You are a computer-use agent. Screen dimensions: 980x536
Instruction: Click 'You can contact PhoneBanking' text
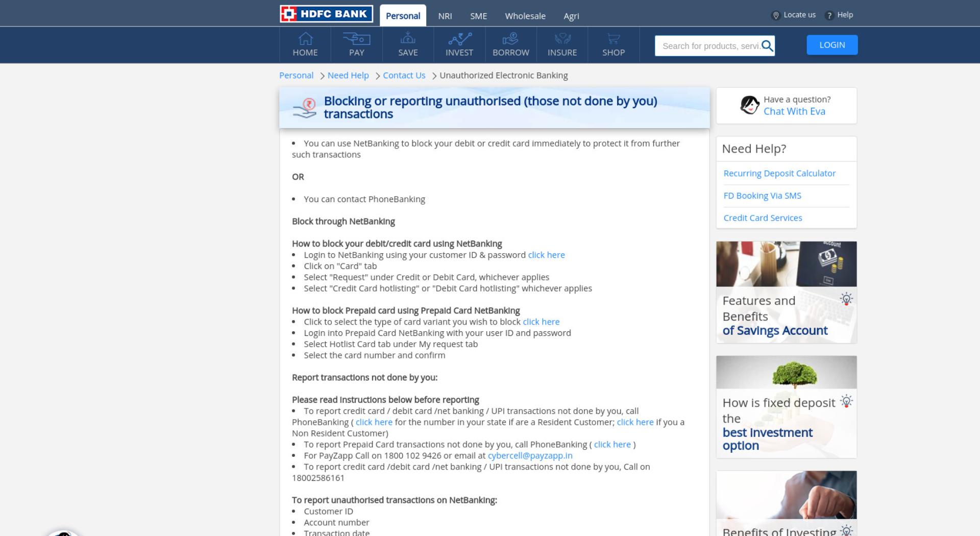364,199
